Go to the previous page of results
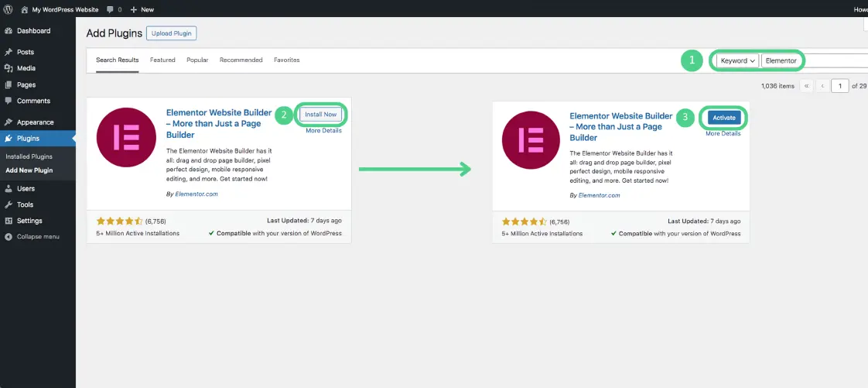Viewport: 868px width, 388px height. pyautogui.click(x=822, y=86)
